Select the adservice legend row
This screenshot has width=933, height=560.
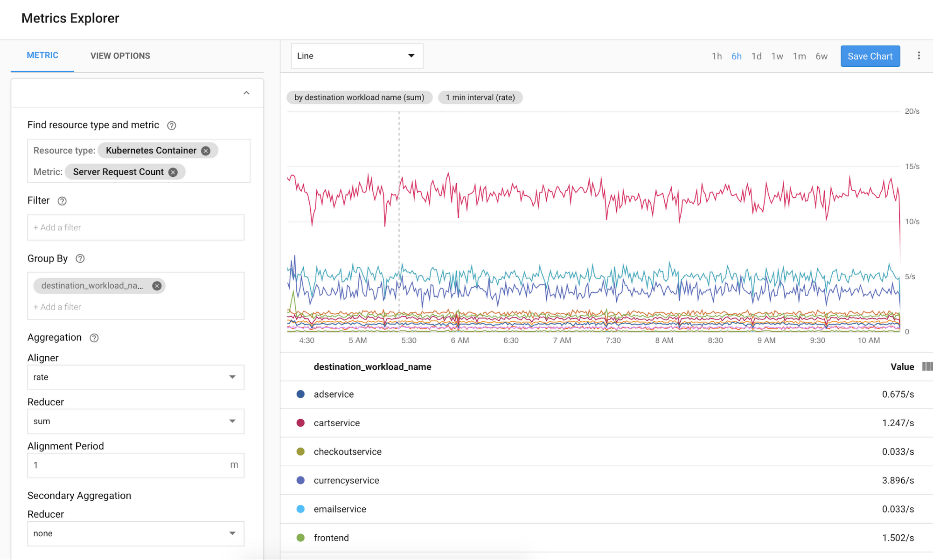pyautogui.click(x=606, y=394)
